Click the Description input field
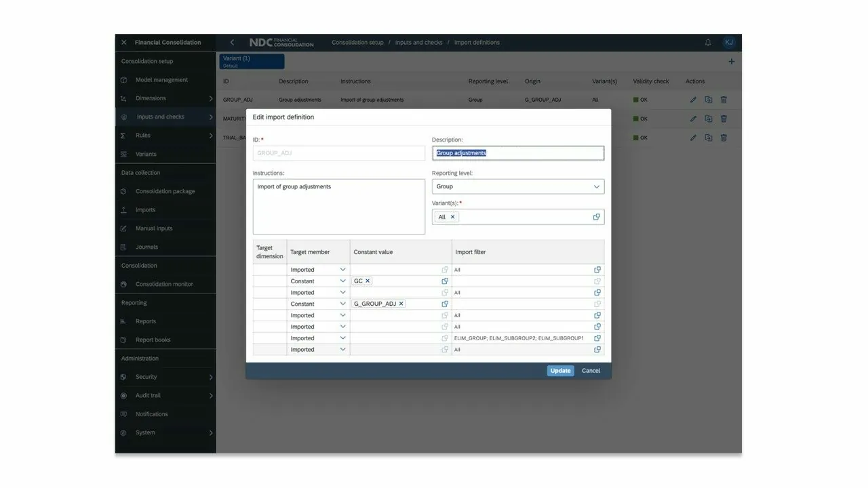868x488 pixels. click(x=518, y=153)
